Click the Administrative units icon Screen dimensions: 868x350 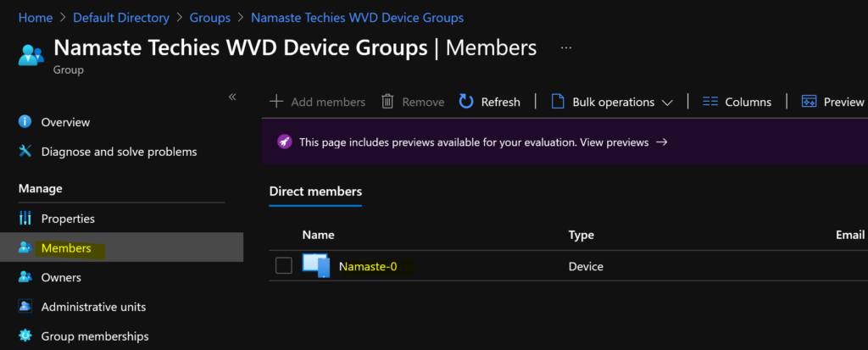coord(25,306)
